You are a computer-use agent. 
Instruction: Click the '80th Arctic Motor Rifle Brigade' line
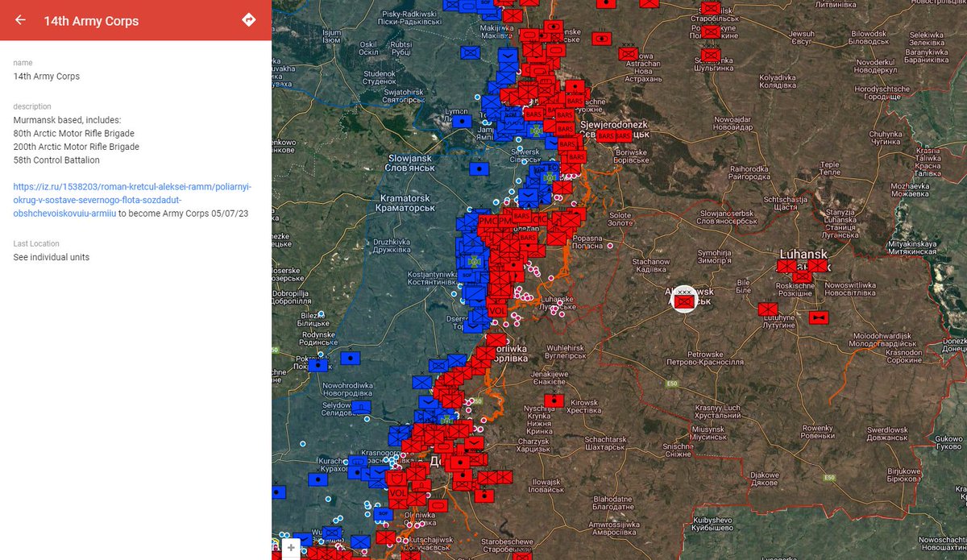point(74,133)
